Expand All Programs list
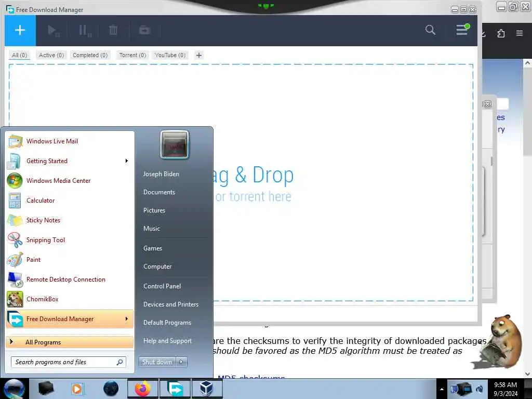 point(70,342)
